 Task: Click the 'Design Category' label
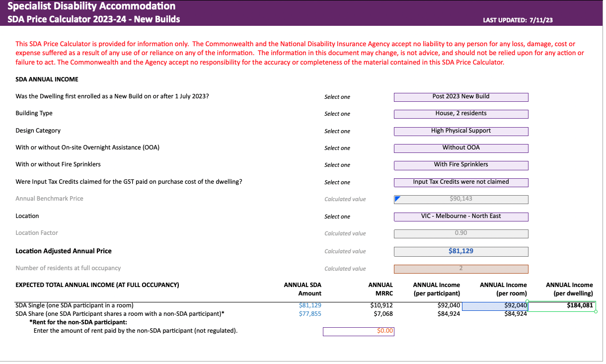coord(38,131)
